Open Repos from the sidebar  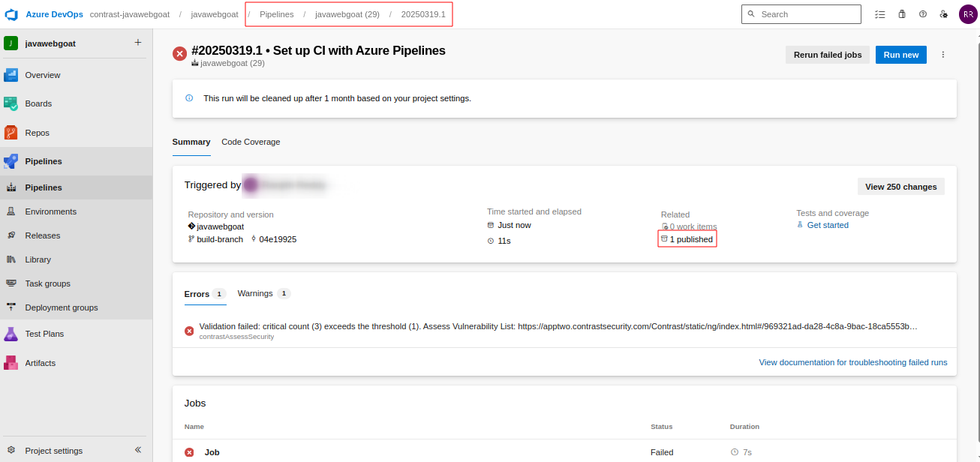pyautogui.click(x=37, y=133)
